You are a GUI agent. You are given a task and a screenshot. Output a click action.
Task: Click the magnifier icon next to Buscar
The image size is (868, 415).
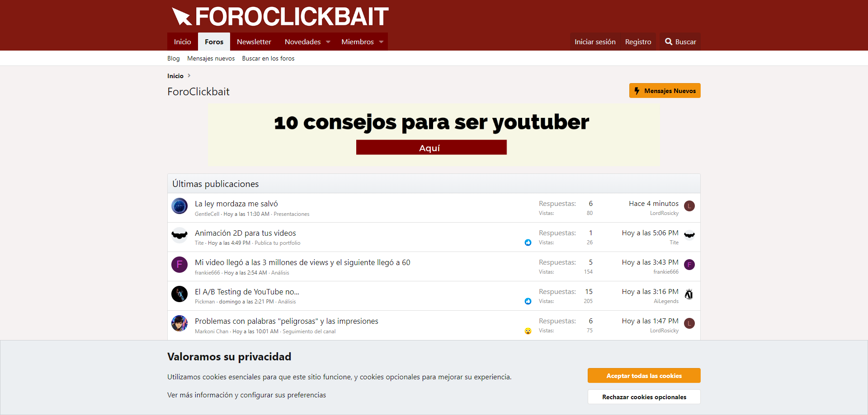(669, 42)
